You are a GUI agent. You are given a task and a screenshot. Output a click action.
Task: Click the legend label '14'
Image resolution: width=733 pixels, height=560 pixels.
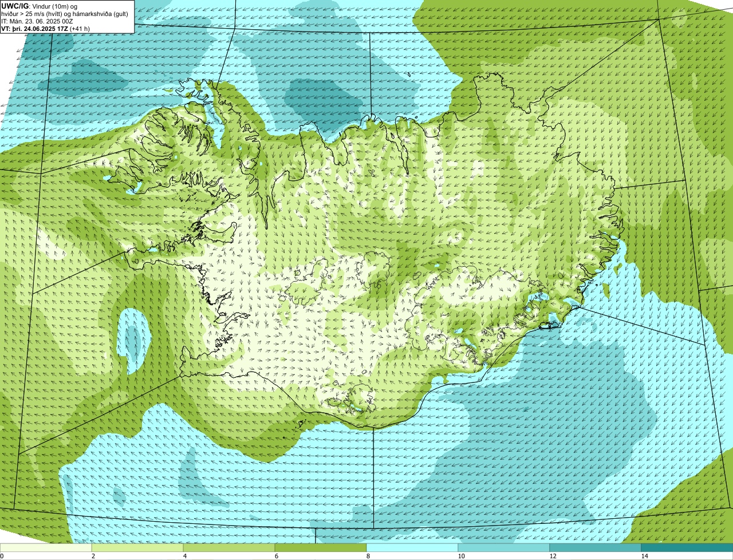pyautogui.click(x=644, y=556)
